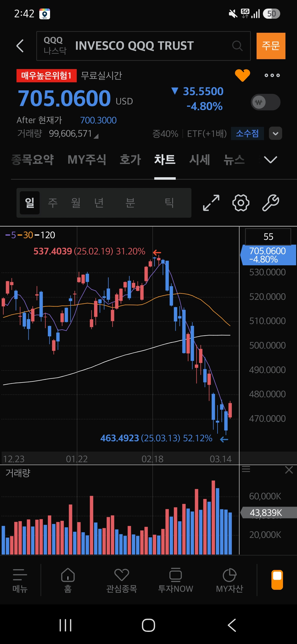Open chart settings gear
The width and height of the screenshot is (297, 644).
tap(241, 203)
